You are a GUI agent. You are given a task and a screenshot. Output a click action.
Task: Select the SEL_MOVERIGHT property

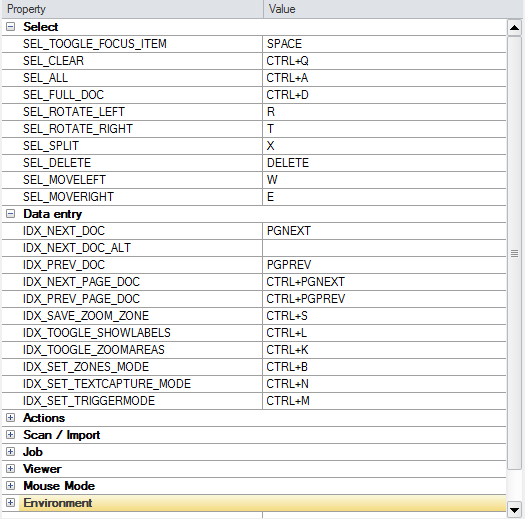(x=132, y=197)
